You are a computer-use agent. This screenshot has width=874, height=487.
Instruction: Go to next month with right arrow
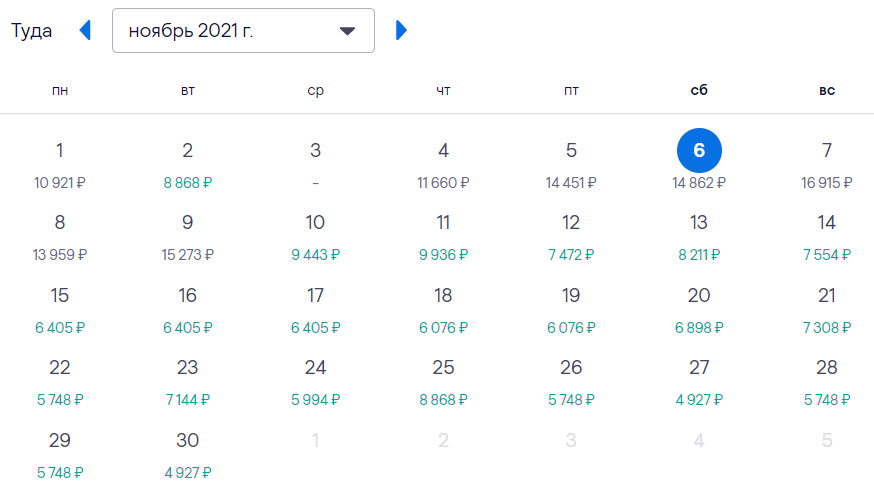tap(401, 30)
